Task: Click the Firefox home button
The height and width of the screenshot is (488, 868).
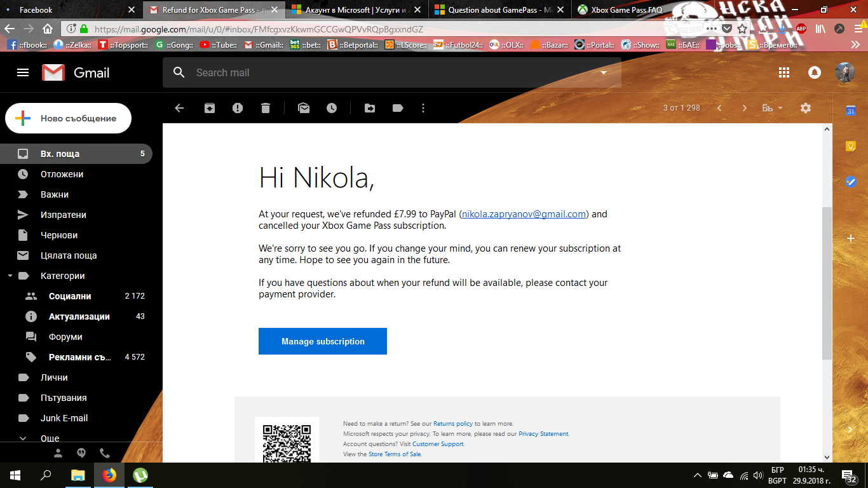Action: (x=48, y=29)
